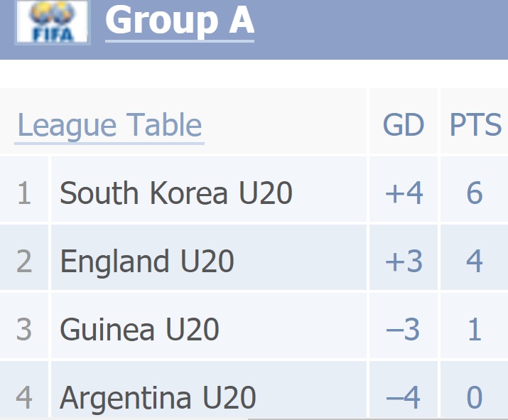The width and height of the screenshot is (508, 420).
Task: Click the GD column header
Action: 404,125
